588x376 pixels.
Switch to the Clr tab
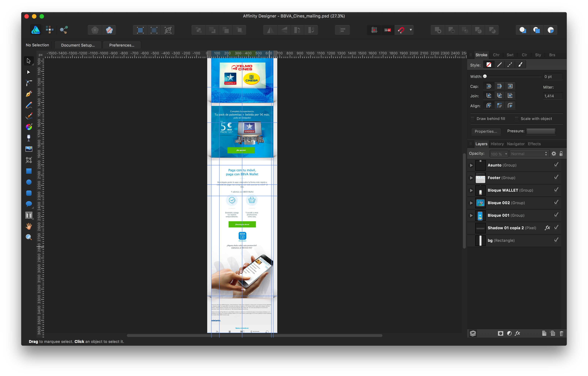(524, 55)
